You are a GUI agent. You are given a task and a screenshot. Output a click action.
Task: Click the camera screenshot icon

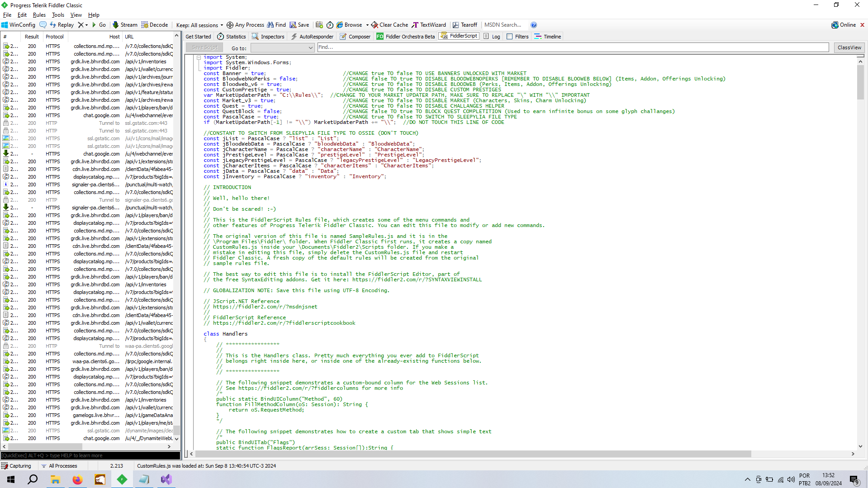[x=319, y=25]
